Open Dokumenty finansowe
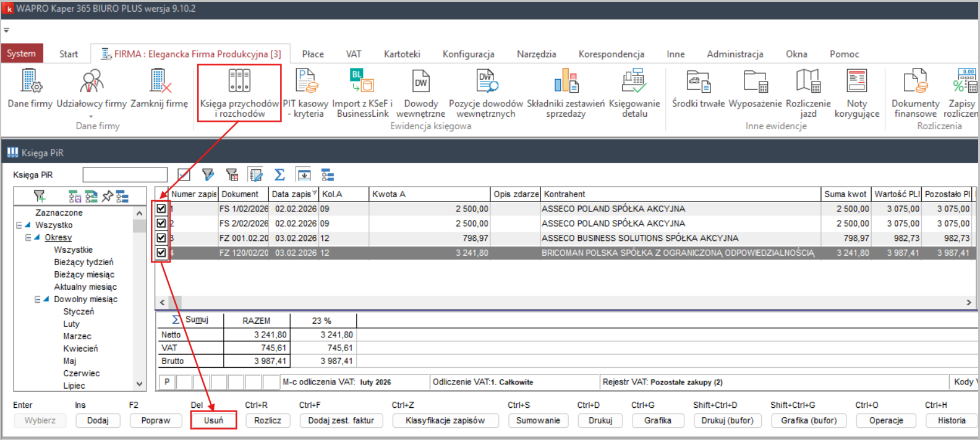Image resolution: width=980 pixels, height=440 pixels. pos(915,93)
